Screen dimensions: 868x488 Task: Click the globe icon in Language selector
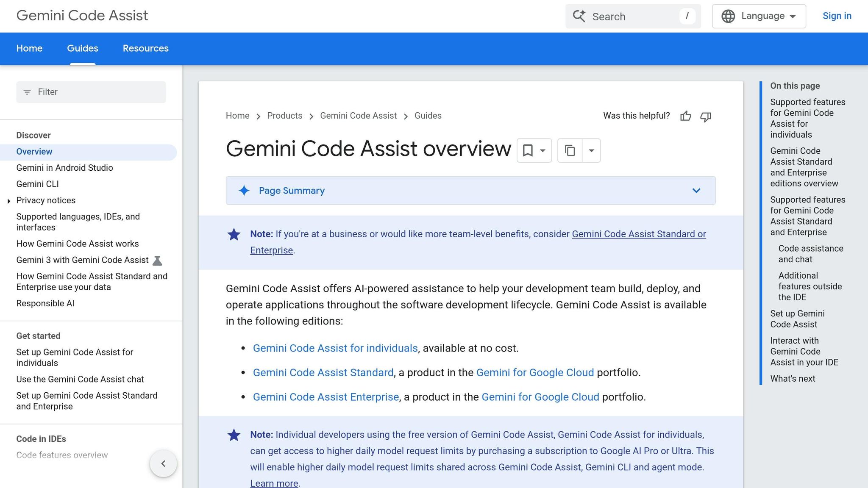[728, 16]
